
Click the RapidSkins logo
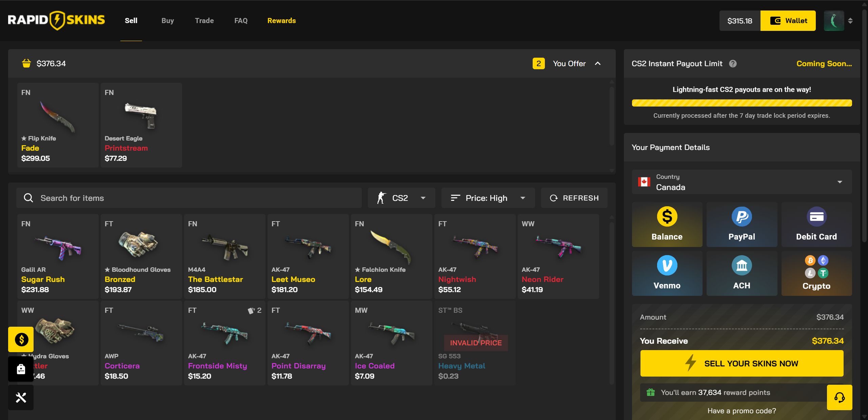coord(57,20)
